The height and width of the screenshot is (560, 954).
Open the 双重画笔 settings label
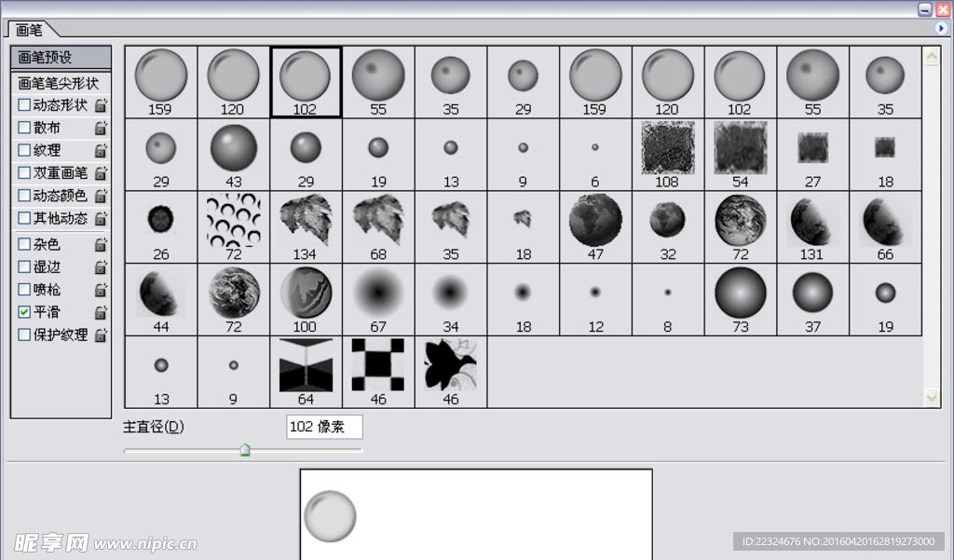click(61, 172)
